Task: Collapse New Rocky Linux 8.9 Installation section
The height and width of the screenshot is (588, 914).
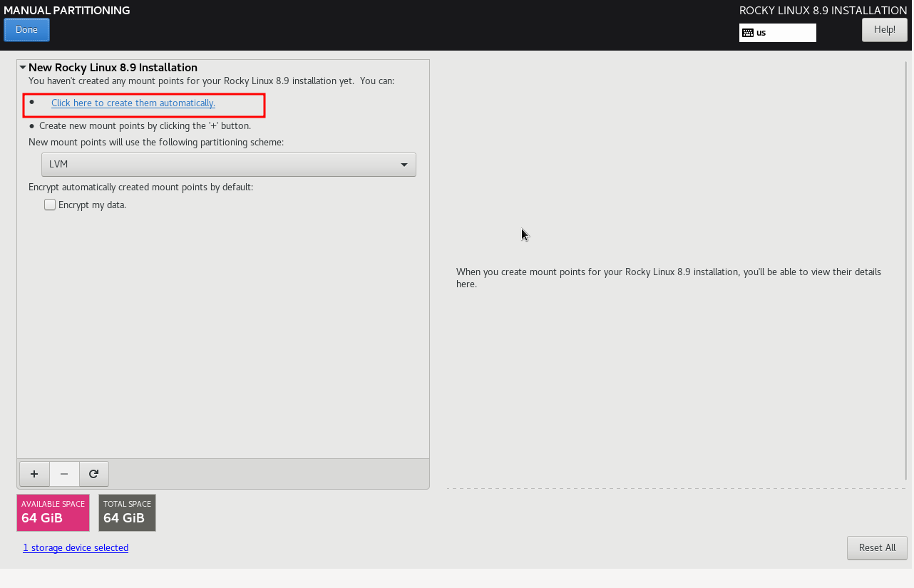Action: point(24,68)
